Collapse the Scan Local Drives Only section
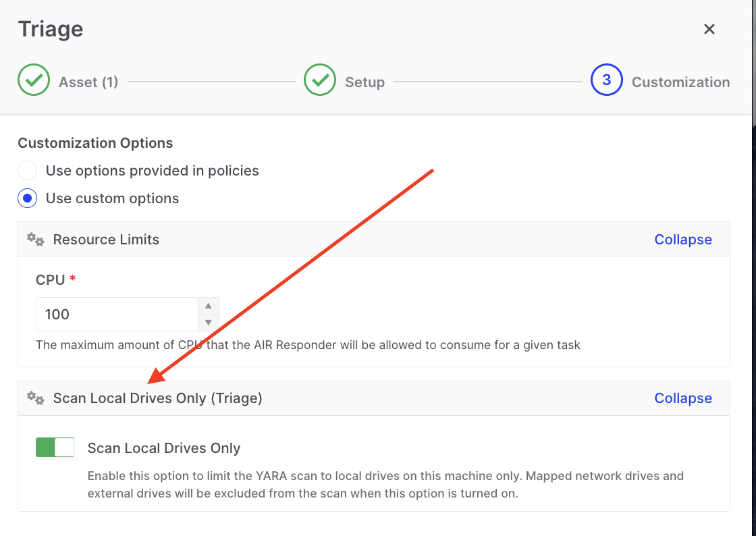This screenshot has height=536, width=756. 682,398
